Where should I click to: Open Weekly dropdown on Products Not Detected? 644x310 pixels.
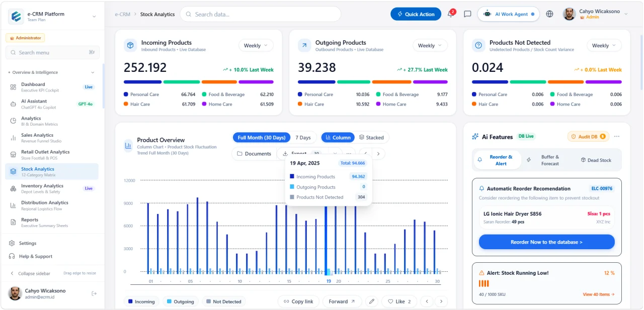click(604, 45)
